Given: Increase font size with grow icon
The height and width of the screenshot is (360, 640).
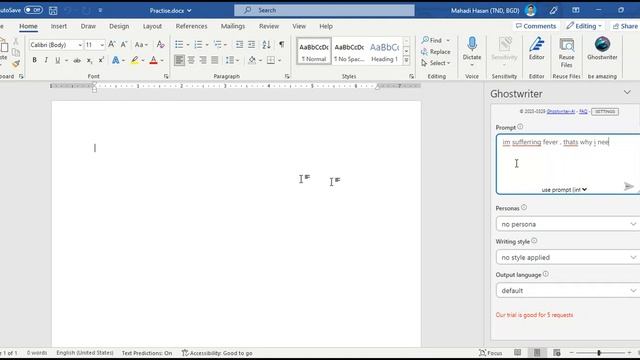Looking at the screenshot, I should pyautogui.click(x=111, y=44).
